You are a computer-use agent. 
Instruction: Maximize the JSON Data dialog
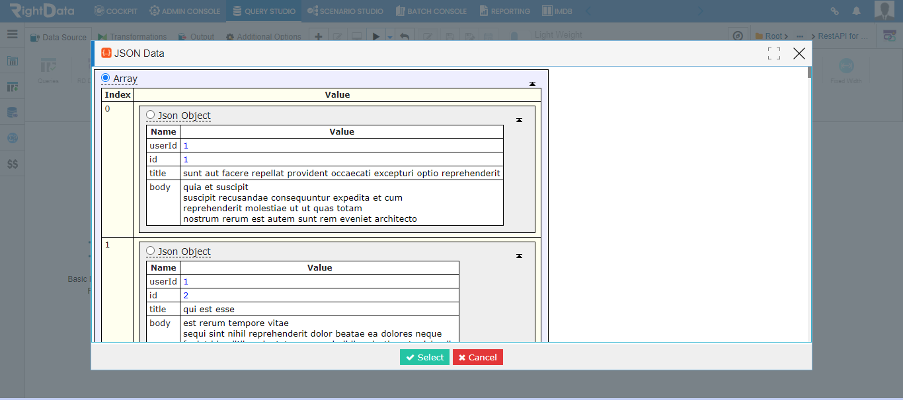coord(774,54)
